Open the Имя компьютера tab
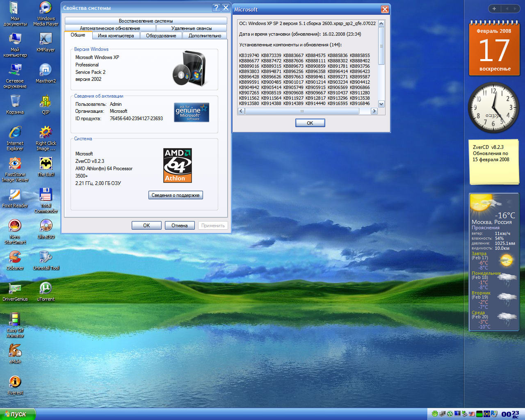The height and width of the screenshot is (420, 525). 116,36
